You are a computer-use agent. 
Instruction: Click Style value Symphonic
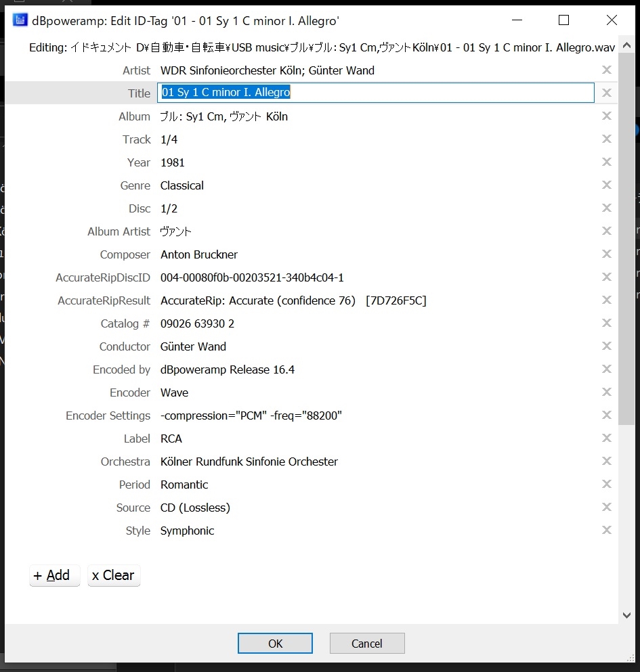tap(187, 531)
